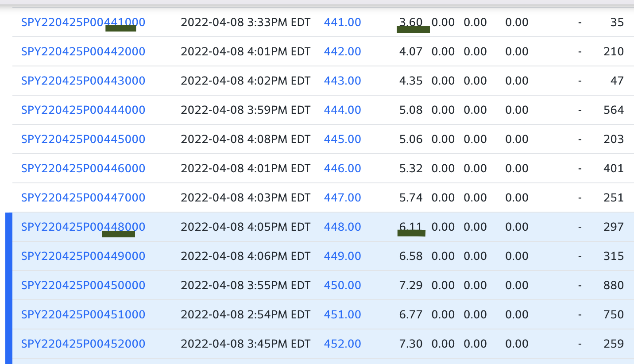Click the 3:59PM EDT trade date

point(246,110)
